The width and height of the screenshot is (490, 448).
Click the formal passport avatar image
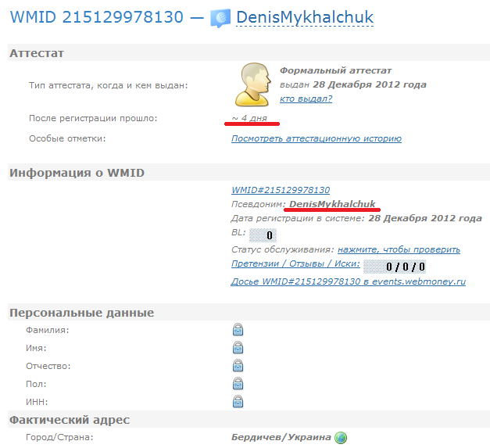252,84
